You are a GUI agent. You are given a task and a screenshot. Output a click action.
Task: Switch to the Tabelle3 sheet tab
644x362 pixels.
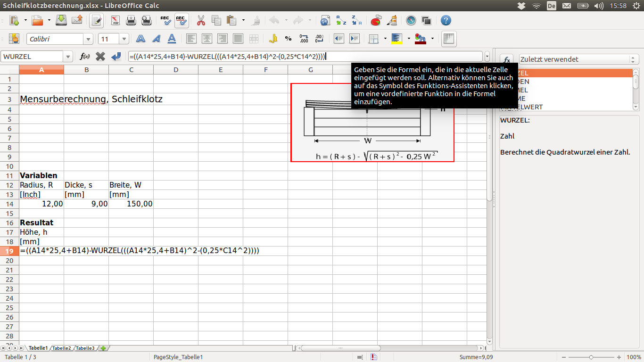click(x=85, y=348)
